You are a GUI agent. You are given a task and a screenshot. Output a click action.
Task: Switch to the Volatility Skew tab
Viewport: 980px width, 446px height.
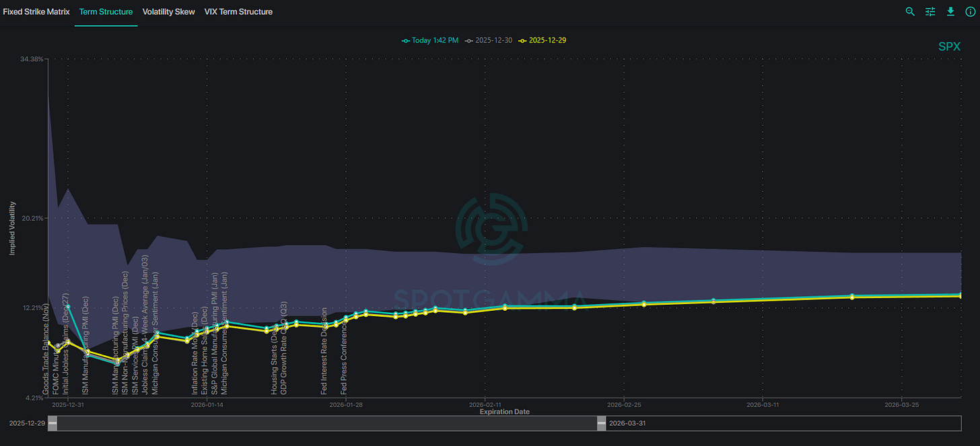pyautogui.click(x=168, y=11)
